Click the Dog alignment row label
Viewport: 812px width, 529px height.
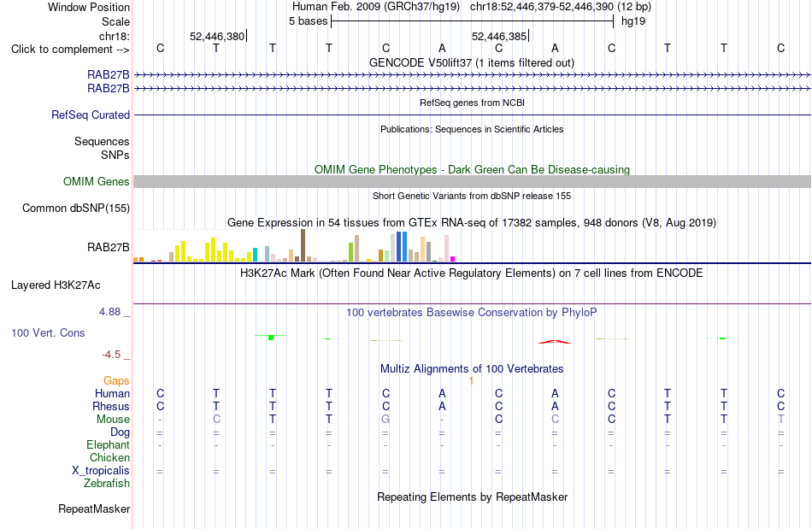click(120, 432)
